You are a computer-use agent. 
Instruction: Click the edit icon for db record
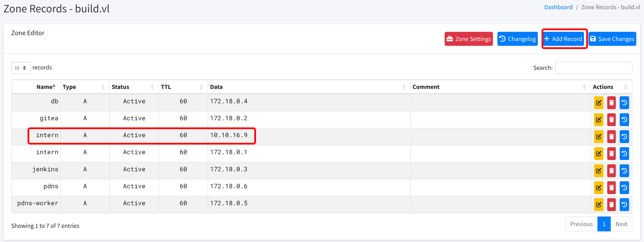[599, 102]
